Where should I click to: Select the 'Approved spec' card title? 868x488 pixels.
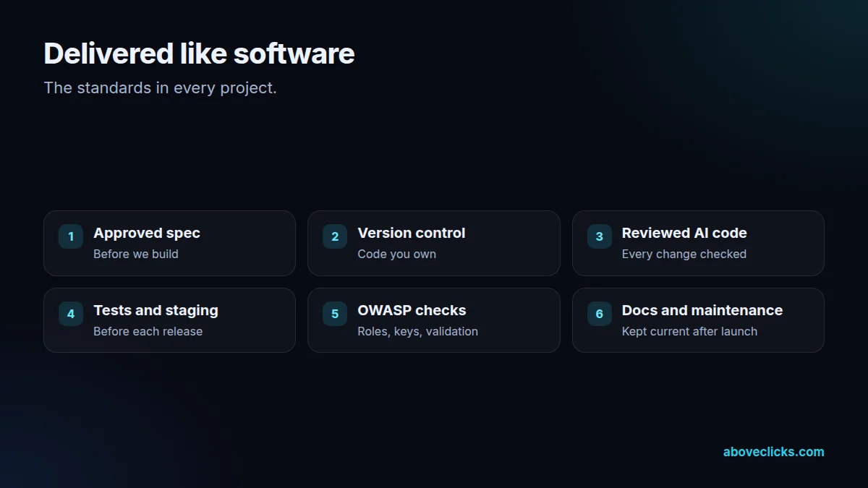point(147,233)
